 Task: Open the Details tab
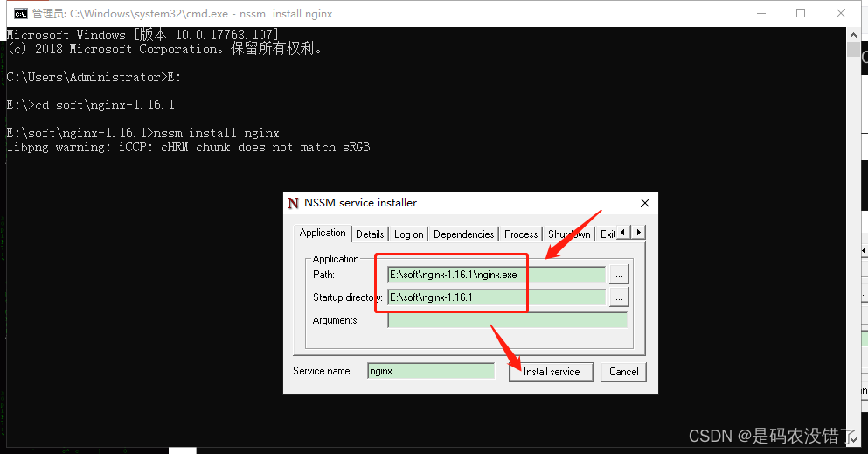point(370,234)
